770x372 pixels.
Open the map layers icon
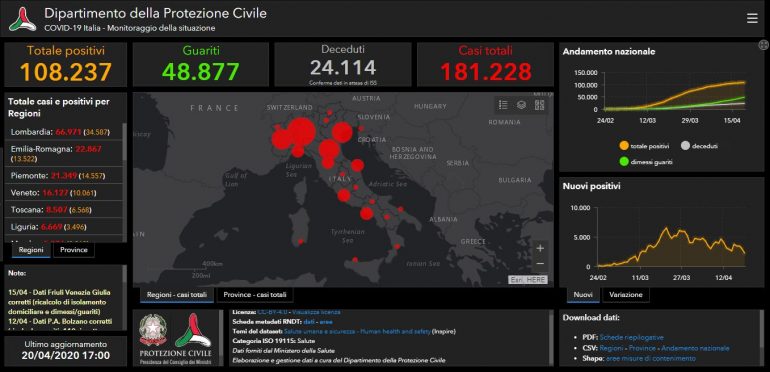click(x=521, y=105)
